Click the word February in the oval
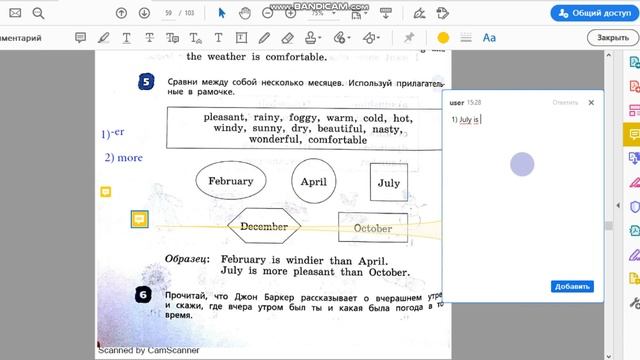Image resolution: width=640 pixels, height=360 pixels. coord(231,181)
